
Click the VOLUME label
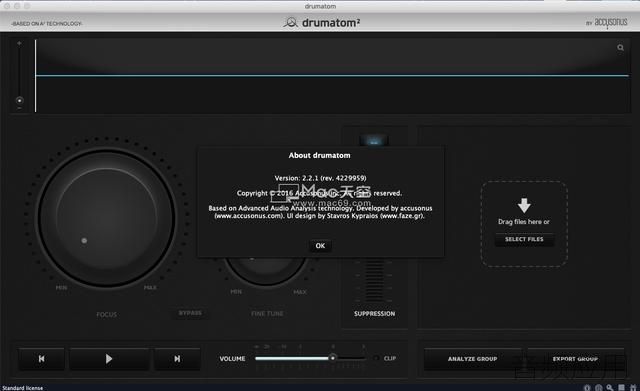coord(232,358)
